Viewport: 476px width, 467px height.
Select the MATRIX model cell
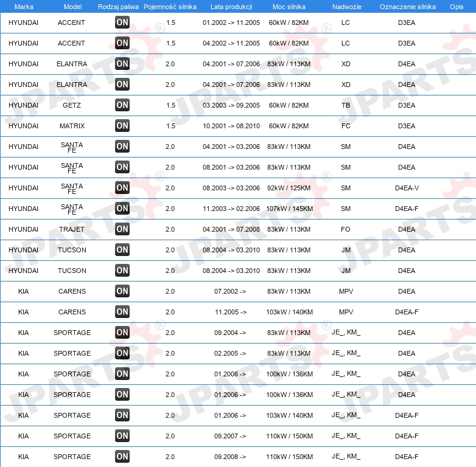pyautogui.click(x=72, y=126)
